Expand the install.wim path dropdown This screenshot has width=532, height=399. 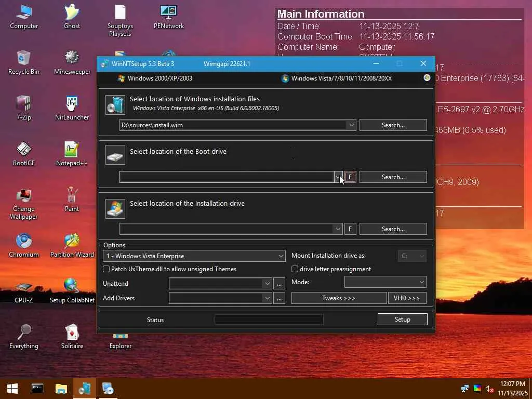coord(352,125)
